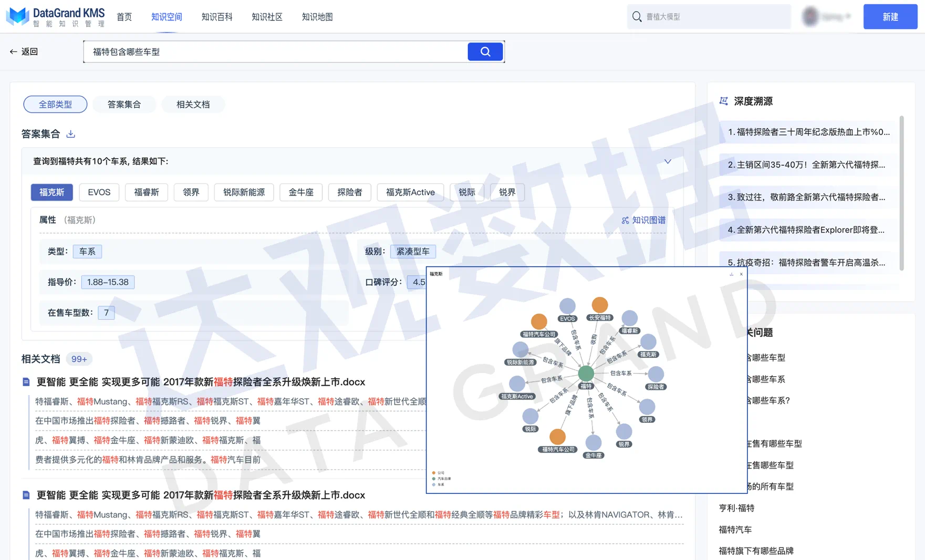Viewport: 925px width, 560px height.
Task: Select the 全部类型 filter pill
Action: 55,104
